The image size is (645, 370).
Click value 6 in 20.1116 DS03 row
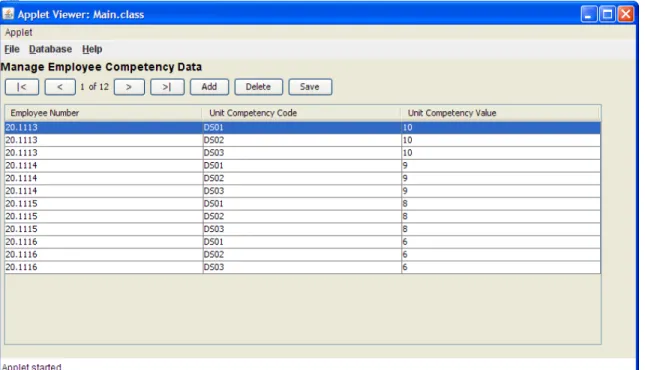click(501, 268)
